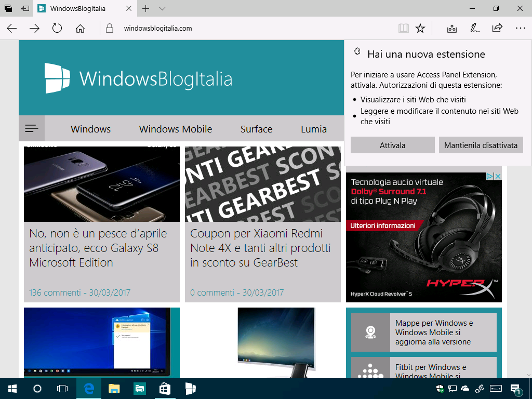Open a new tab with plus
Screen dimensions: 532x399
pos(146,8)
